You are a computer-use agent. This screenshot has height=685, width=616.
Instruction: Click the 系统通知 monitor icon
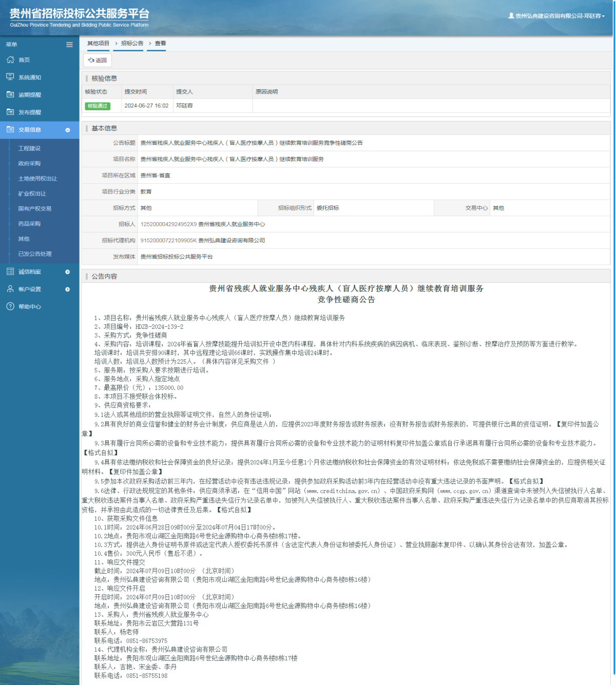[10, 77]
